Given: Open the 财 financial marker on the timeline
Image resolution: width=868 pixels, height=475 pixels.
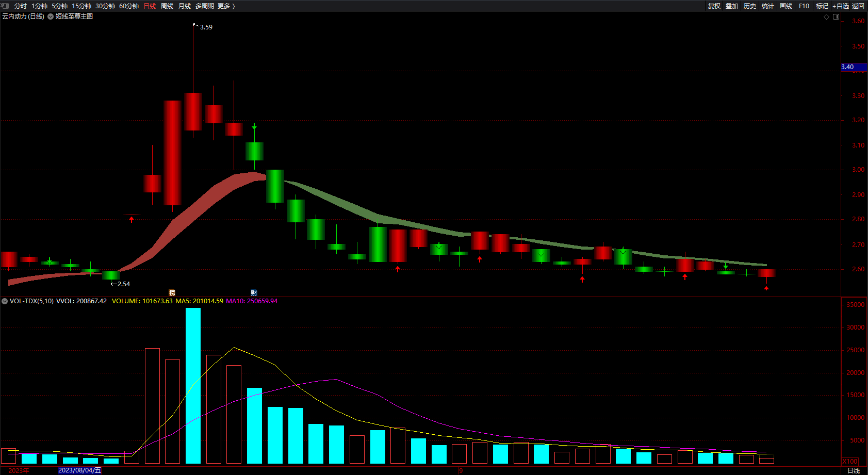Looking at the screenshot, I should click(254, 292).
